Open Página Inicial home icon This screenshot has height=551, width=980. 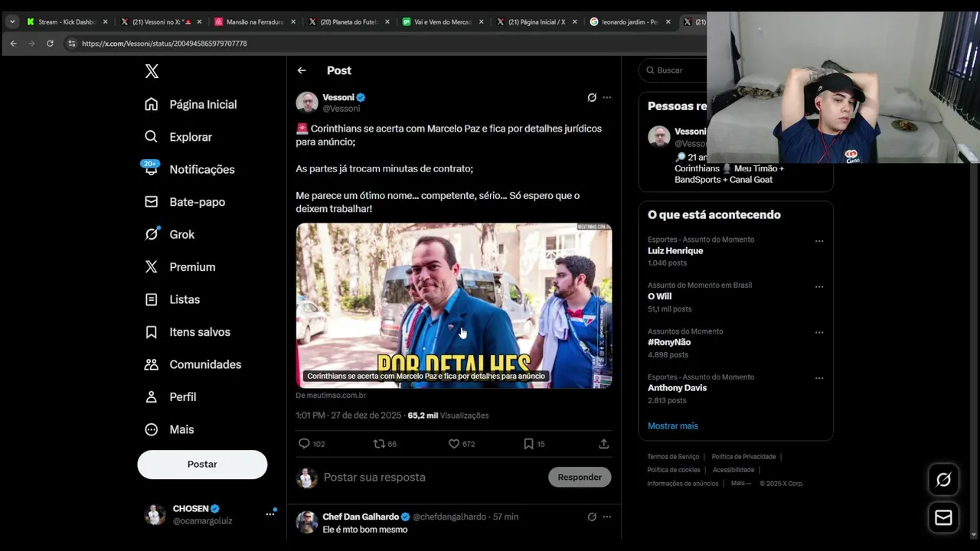tap(152, 104)
